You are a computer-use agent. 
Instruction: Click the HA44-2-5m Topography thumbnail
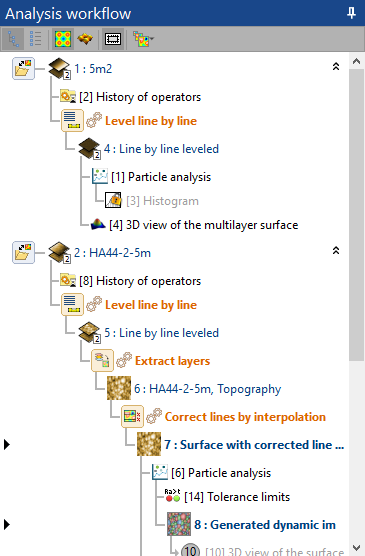coord(119,388)
